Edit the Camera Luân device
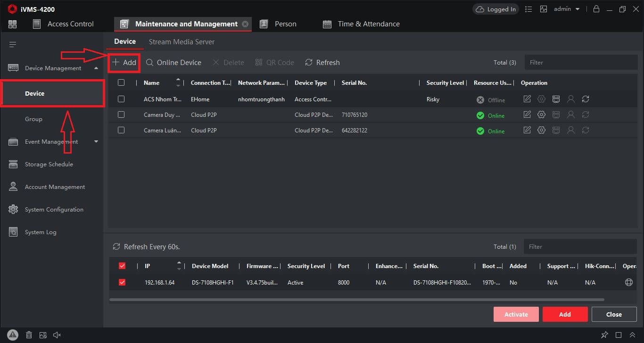644x343 pixels. coord(527,130)
